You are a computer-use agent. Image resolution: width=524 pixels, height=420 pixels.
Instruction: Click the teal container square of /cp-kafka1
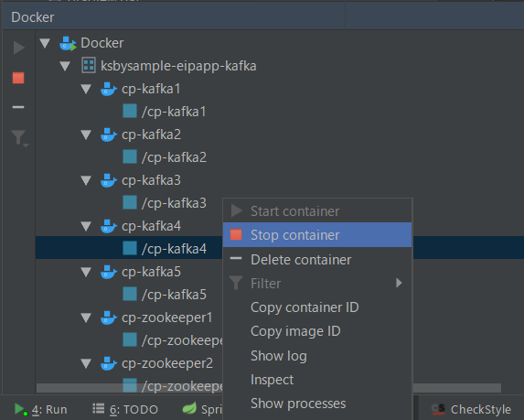pyautogui.click(x=130, y=111)
